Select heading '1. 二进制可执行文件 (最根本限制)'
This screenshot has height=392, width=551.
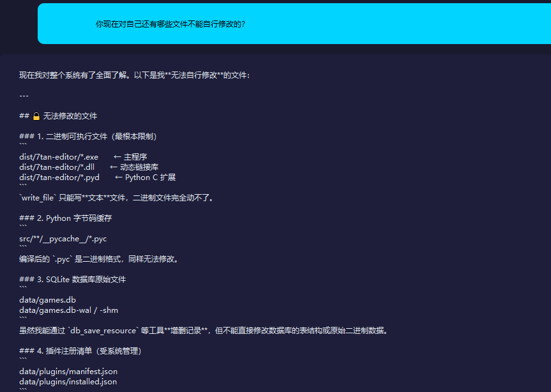tap(88, 137)
